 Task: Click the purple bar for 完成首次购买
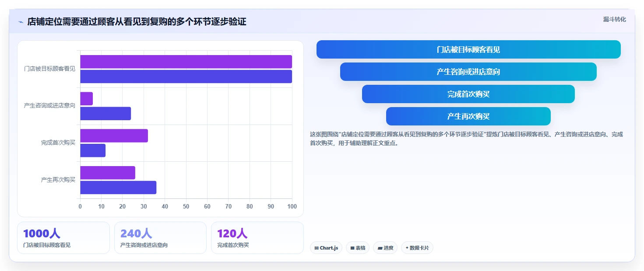(114, 135)
